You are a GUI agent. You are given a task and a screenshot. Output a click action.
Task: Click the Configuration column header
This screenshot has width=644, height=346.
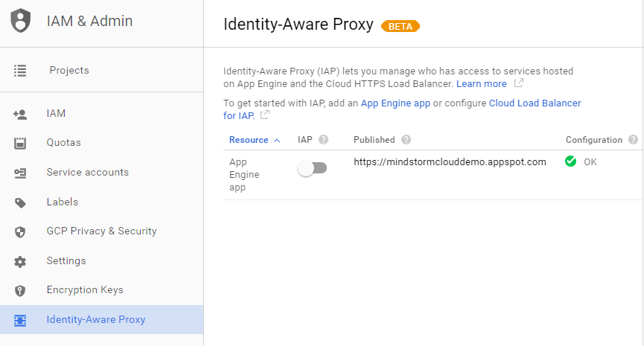coord(594,140)
